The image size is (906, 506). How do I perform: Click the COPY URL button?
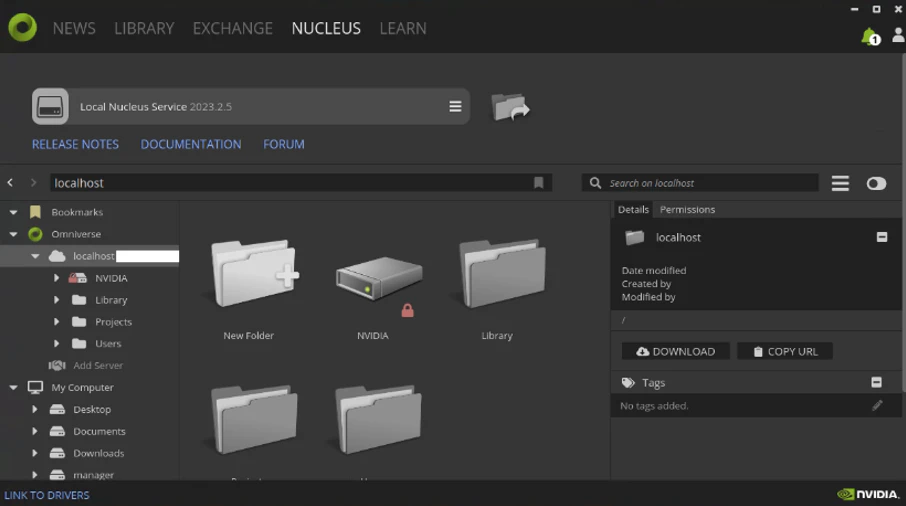tap(785, 351)
